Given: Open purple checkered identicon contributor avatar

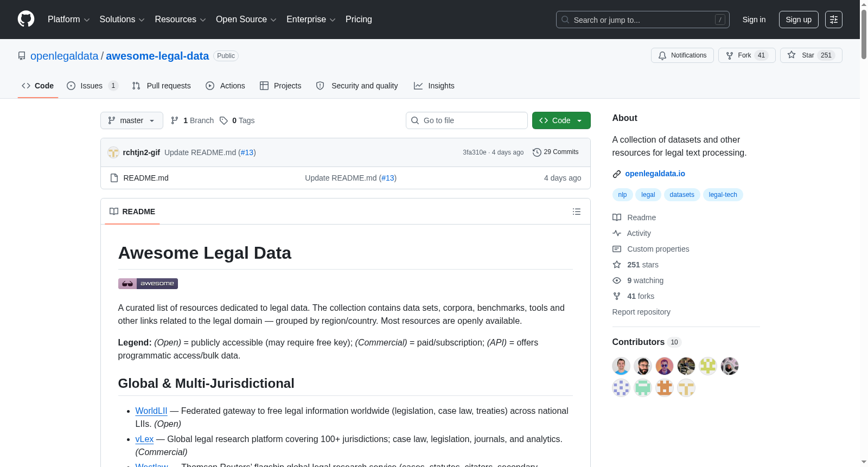Looking at the screenshot, I should coord(621,388).
